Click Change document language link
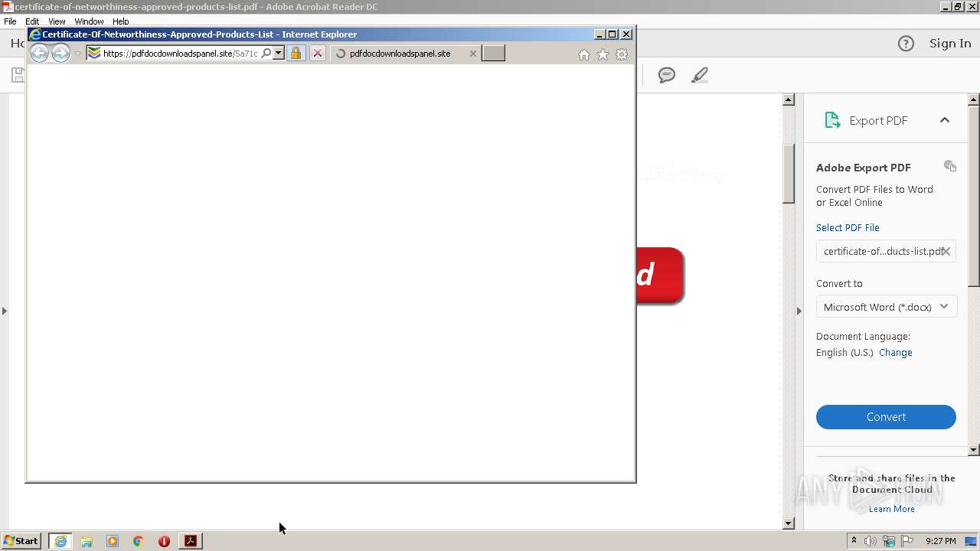980x551 pixels. (x=895, y=353)
